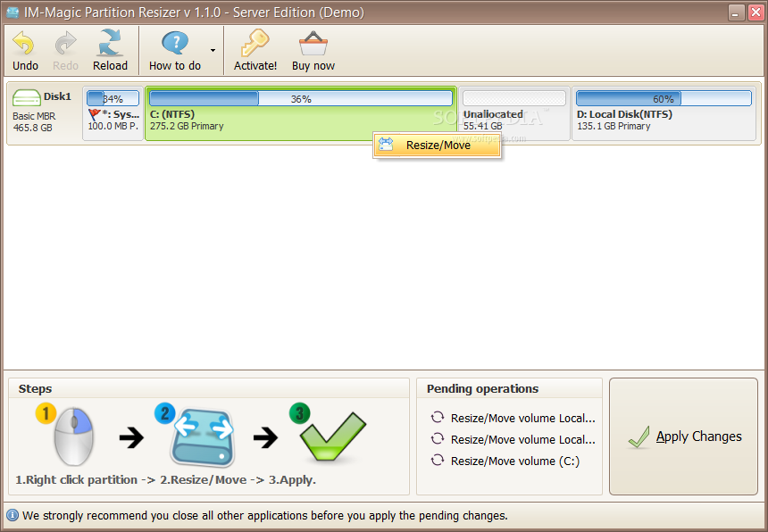The height and width of the screenshot is (532, 768).
Task: Click the Undo arrow icon
Action: (24, 44)
